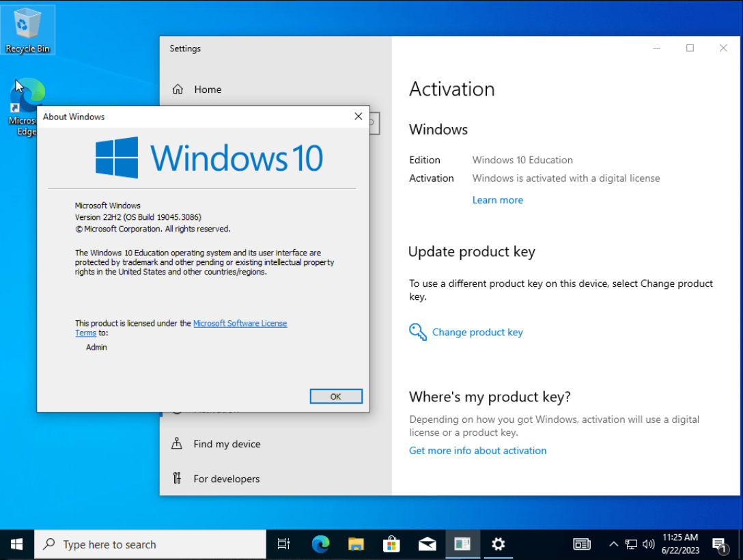Viewport: 743px width, 560px height.
Task: Click the key icon beside Change product key
Action: point(417,332)
